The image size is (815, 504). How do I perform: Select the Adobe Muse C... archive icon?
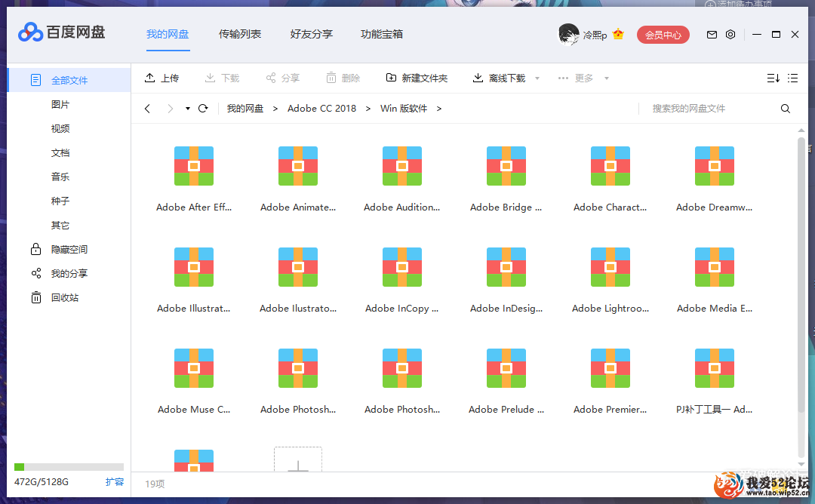pos(194,368)
